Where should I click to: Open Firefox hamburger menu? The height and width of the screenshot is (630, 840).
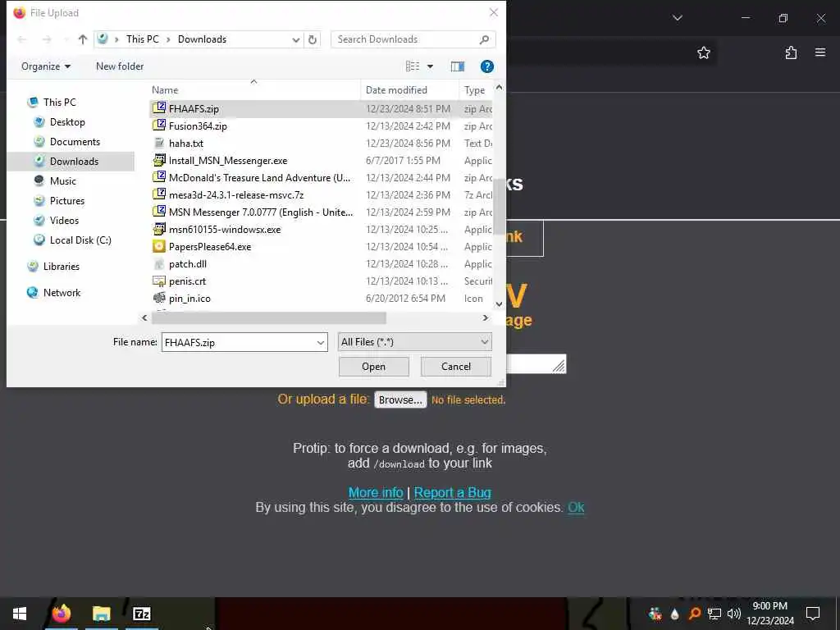[x=820, y=52]
